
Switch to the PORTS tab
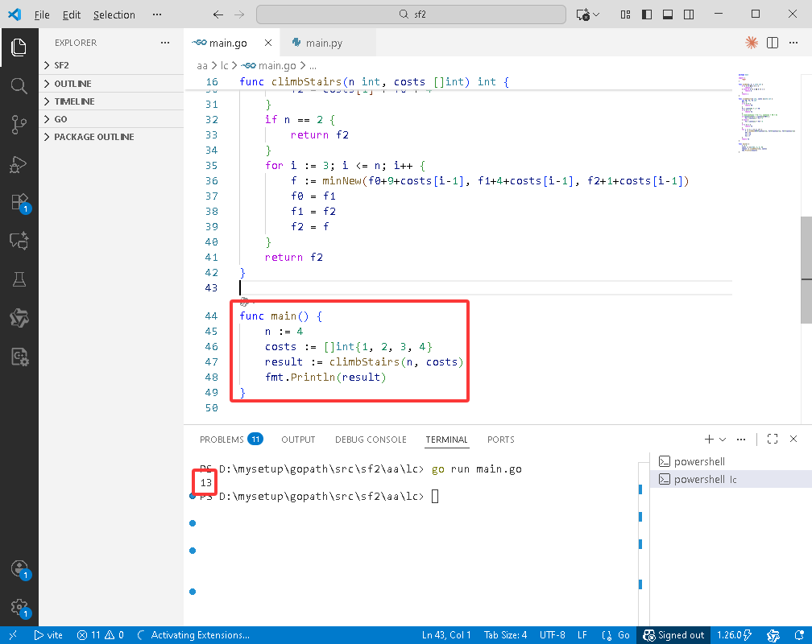point(501,440)
